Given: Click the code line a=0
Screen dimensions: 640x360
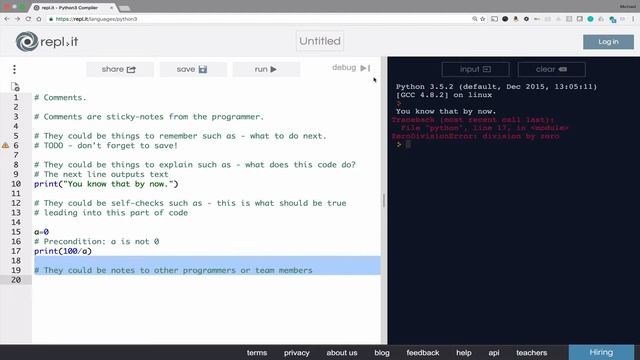Looking at the screenshot, I should [41, 232].
